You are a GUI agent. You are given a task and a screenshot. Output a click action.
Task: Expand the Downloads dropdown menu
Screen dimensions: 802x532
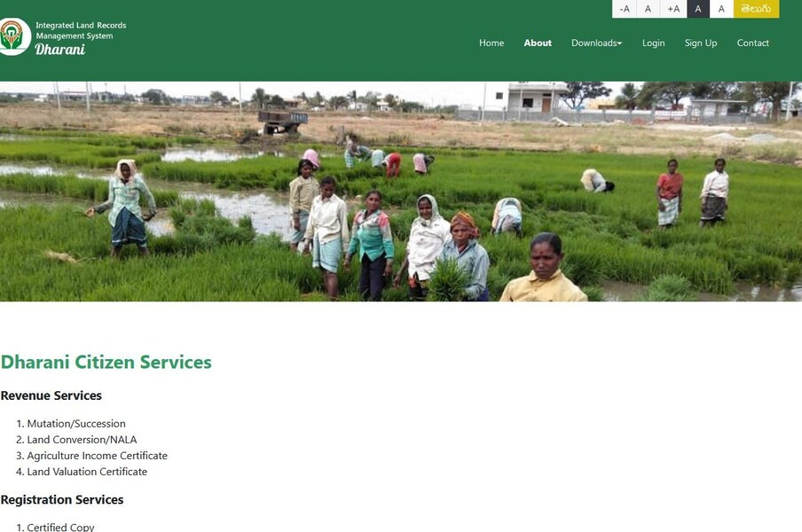(596, 43)
